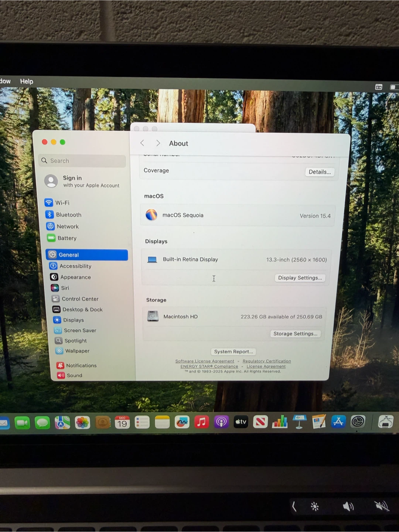Click the Built-in Retina Display laptop icon

coord(152,260)
